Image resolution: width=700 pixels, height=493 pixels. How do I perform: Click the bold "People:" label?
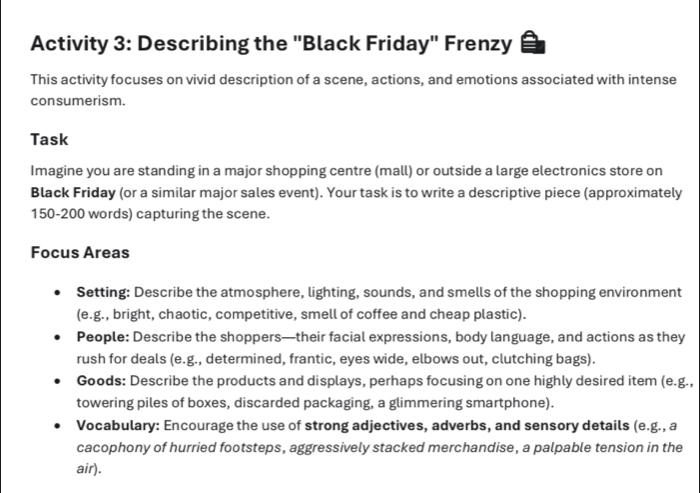pyautogui.click(x=103, y=337)
